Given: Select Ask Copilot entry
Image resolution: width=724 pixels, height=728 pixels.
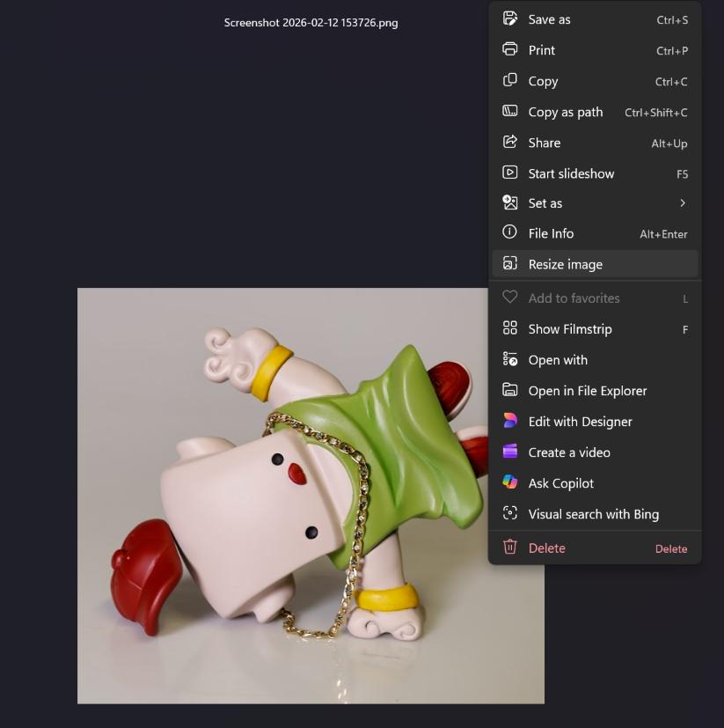Looking at the screenshot, I should click(595, 483).
